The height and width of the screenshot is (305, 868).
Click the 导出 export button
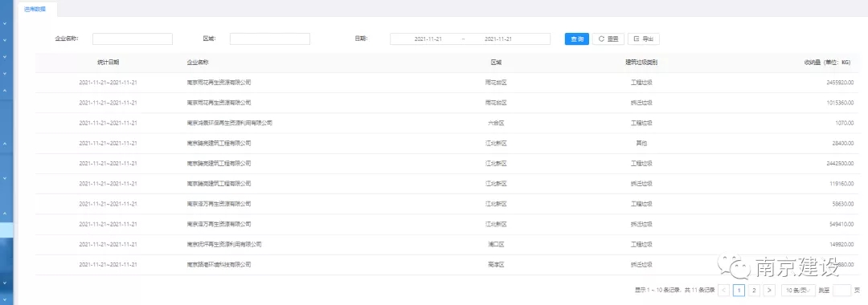643,39
